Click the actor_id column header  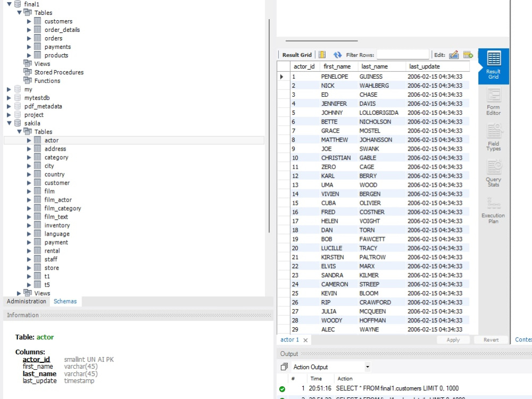point(304,66)
